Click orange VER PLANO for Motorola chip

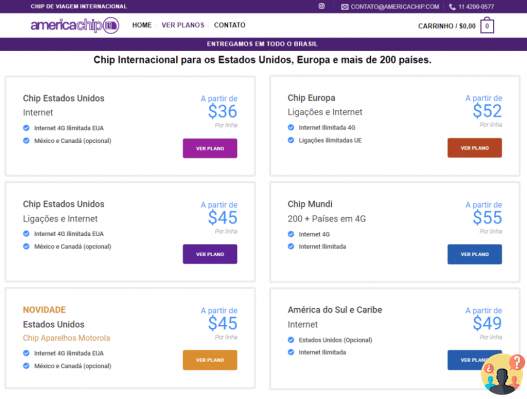tap(210, 360)
